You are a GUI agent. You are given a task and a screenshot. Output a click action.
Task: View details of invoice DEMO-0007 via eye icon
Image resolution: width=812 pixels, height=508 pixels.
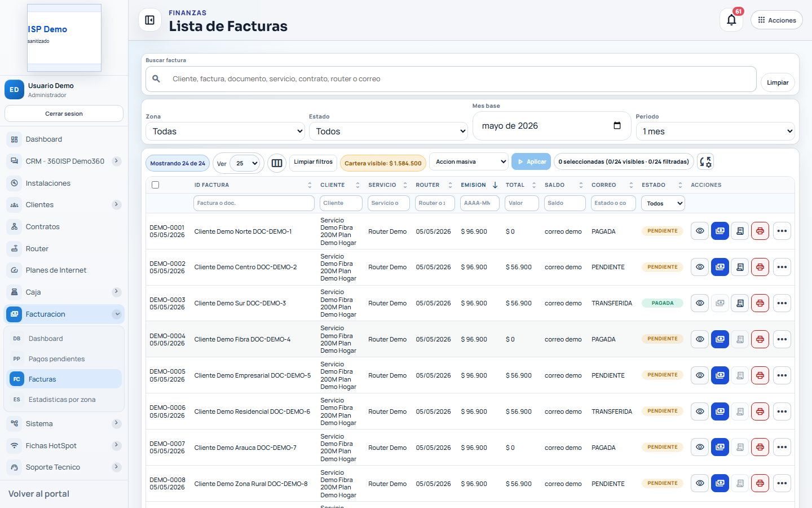(700, 447)
